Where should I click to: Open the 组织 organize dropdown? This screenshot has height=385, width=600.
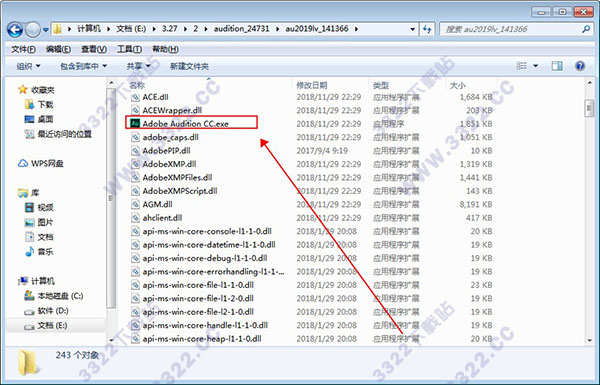[28, 66]
